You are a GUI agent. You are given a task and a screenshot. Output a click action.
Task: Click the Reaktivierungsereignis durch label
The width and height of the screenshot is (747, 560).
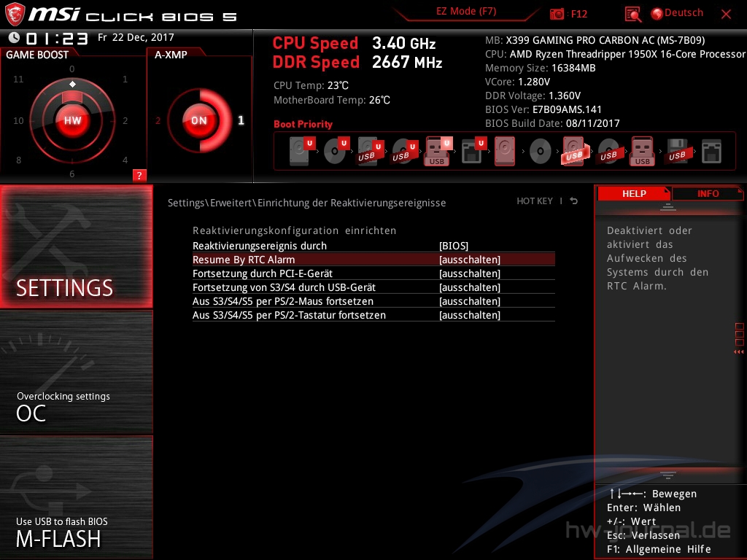[x=260, y=246]
